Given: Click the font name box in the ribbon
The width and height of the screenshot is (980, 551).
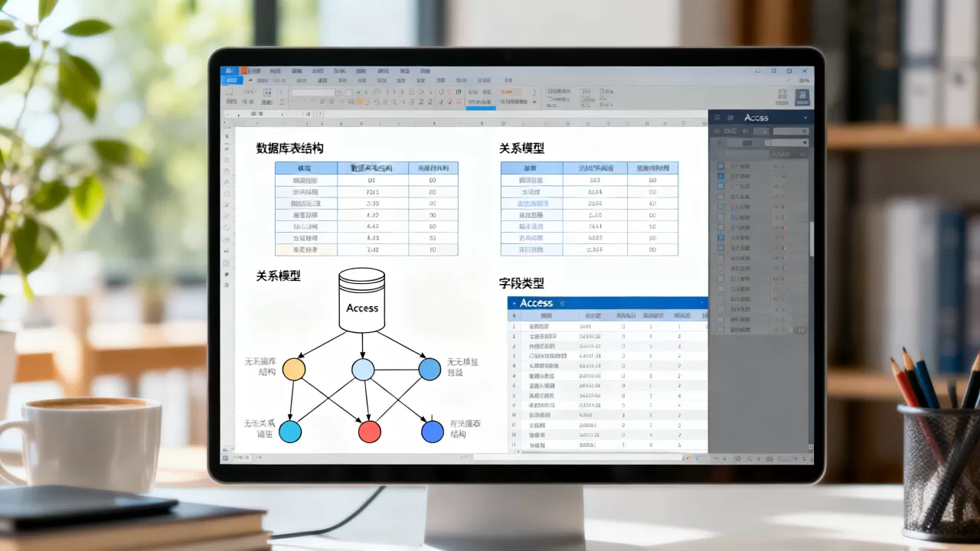Looking at the screenshot, I should (x=312, y=92).
